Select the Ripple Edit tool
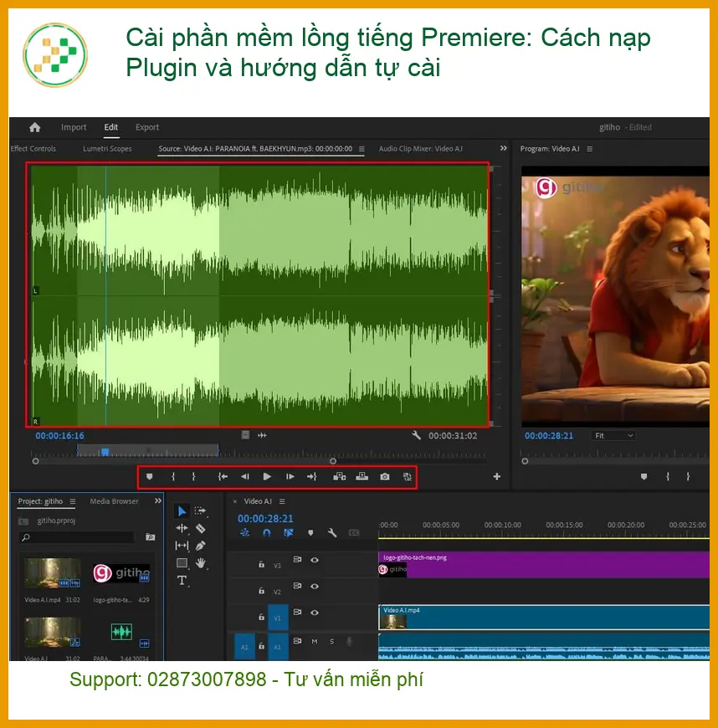This screenshot has height=728, width=718. 182,528
